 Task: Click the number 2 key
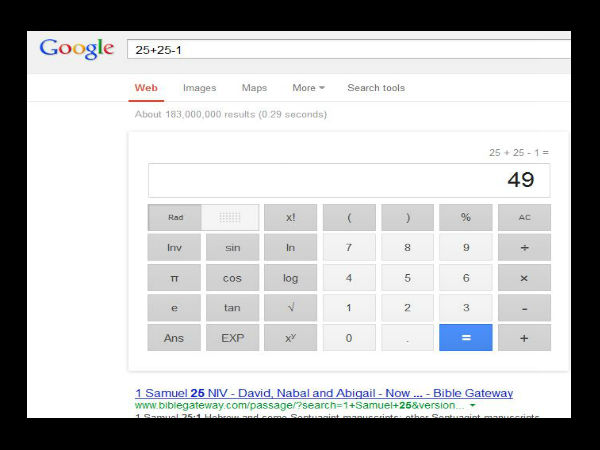coord(408,308)
